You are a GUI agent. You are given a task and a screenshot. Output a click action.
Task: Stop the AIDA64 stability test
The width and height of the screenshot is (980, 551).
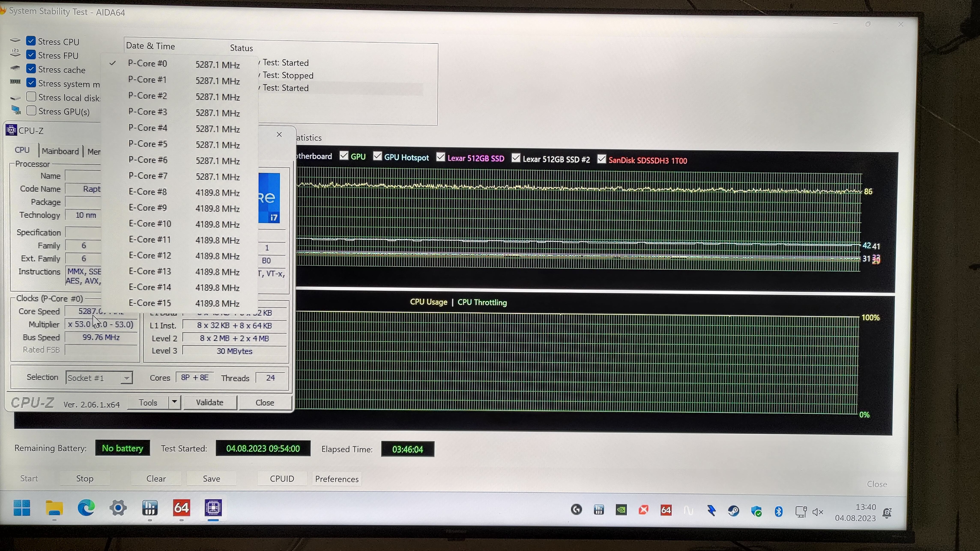84,478
